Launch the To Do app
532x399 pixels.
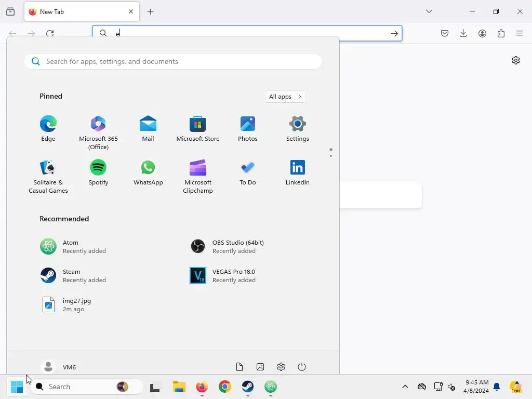coord(248,172)
